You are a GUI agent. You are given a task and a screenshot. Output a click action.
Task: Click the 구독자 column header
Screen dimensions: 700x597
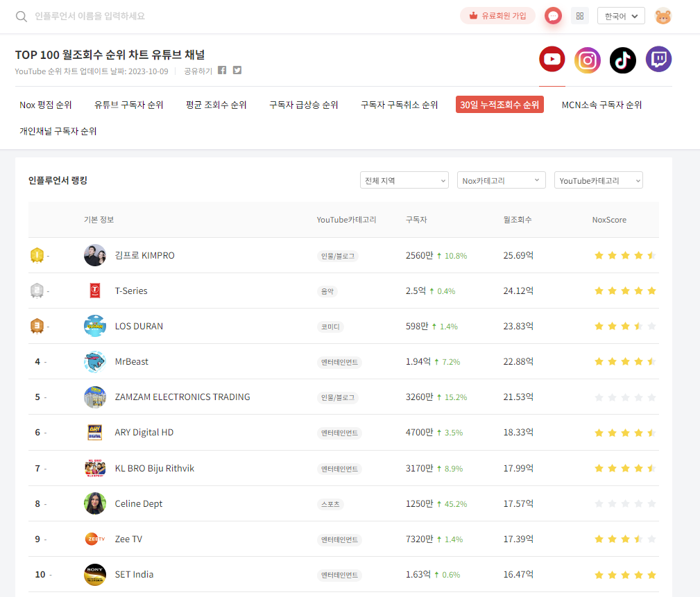click(416, 220)
